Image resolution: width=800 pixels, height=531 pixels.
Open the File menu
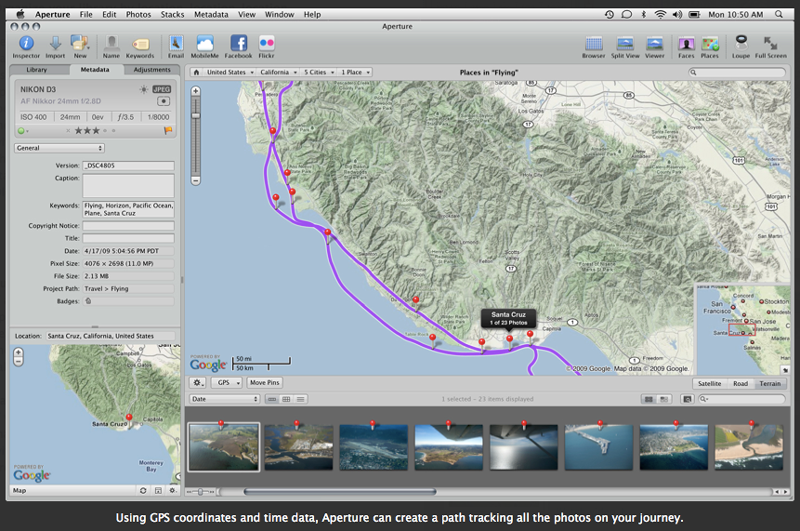(x=86, y=14)
